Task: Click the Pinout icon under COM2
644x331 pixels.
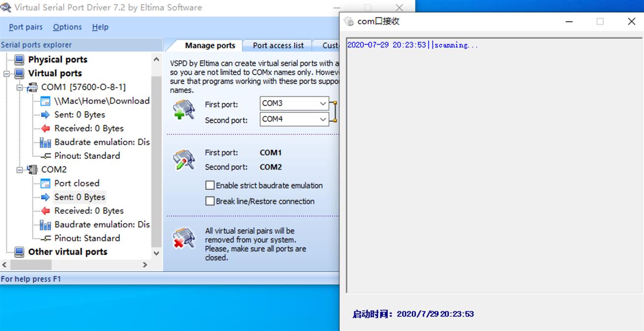Action: point(46,238)
